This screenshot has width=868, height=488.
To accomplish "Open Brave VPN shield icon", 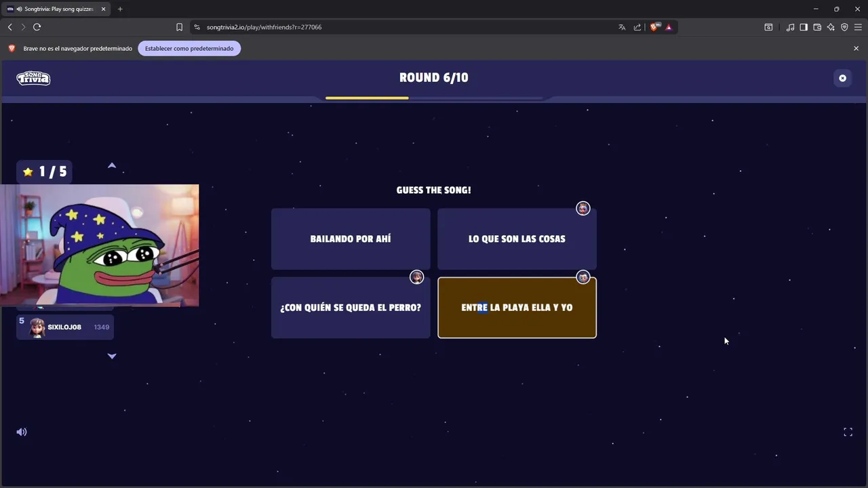I will click(x=844, y=27).
